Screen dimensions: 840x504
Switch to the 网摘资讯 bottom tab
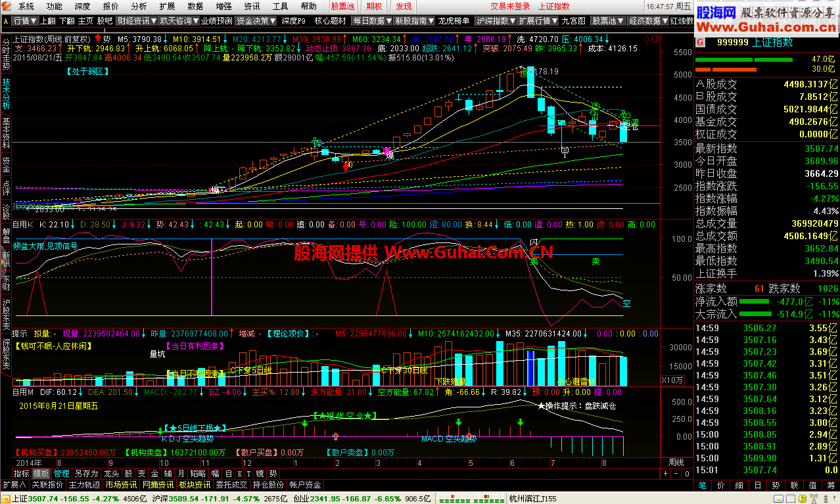click(x=158, y=485)
